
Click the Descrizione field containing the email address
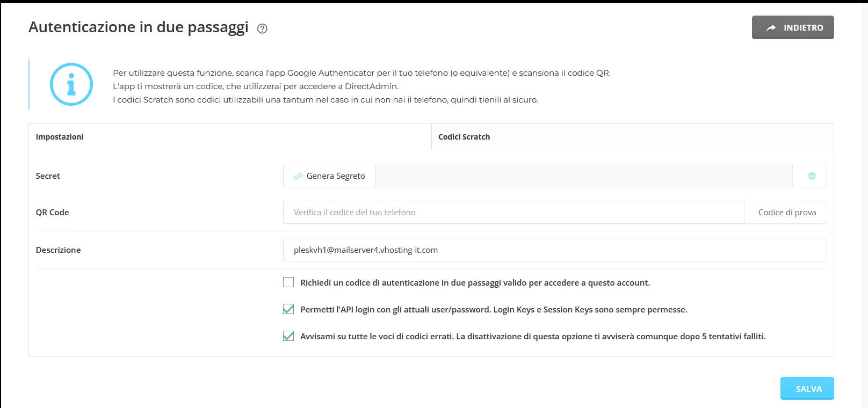tap(553, 250)
